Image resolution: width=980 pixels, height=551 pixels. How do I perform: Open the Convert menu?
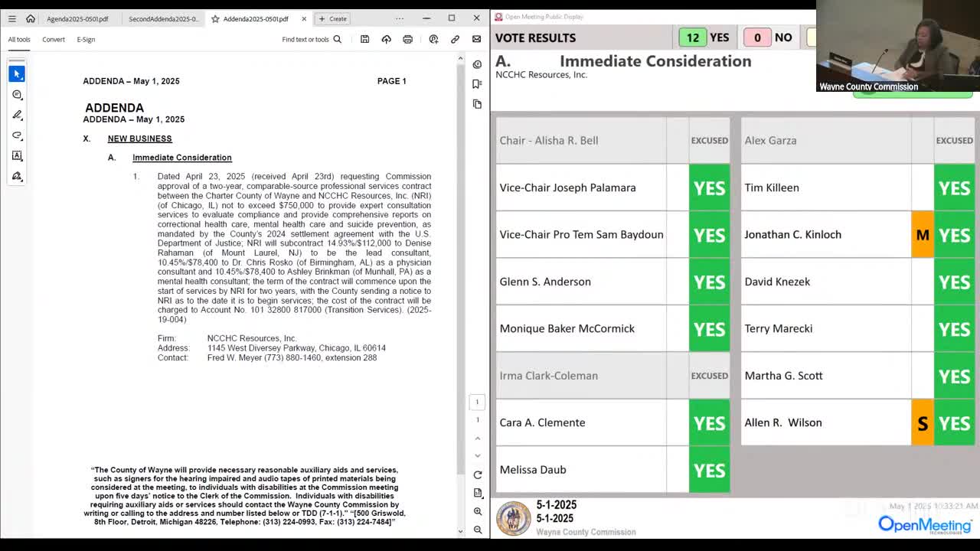pos(54,39)
